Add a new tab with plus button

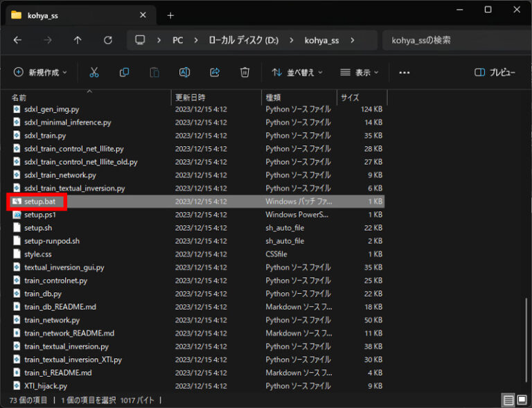coord(170,15)
